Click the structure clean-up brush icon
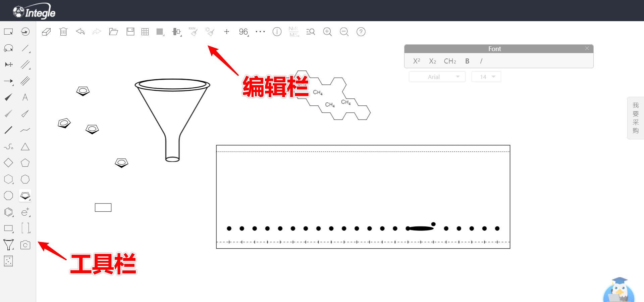Viewport: 644px width, 302px height. point(210,32)
